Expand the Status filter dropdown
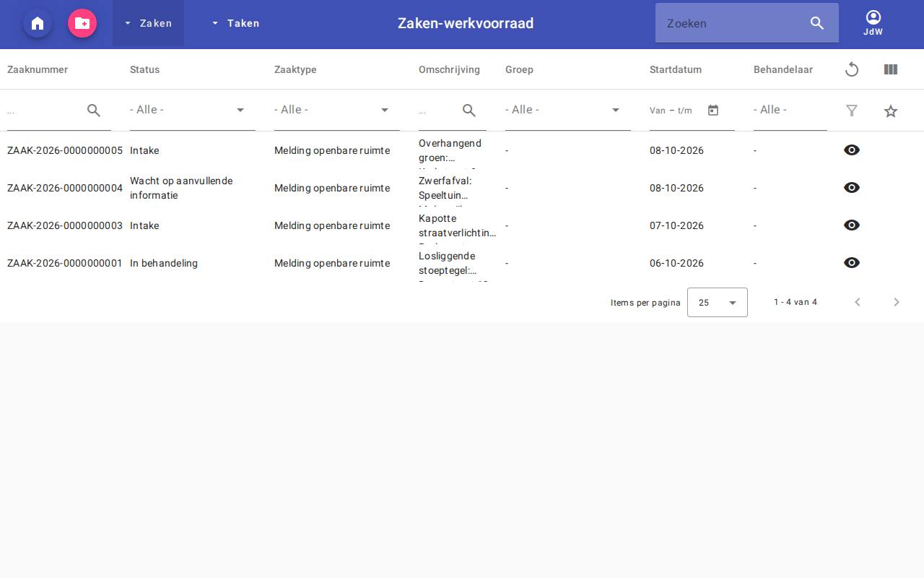 (193, 111)
